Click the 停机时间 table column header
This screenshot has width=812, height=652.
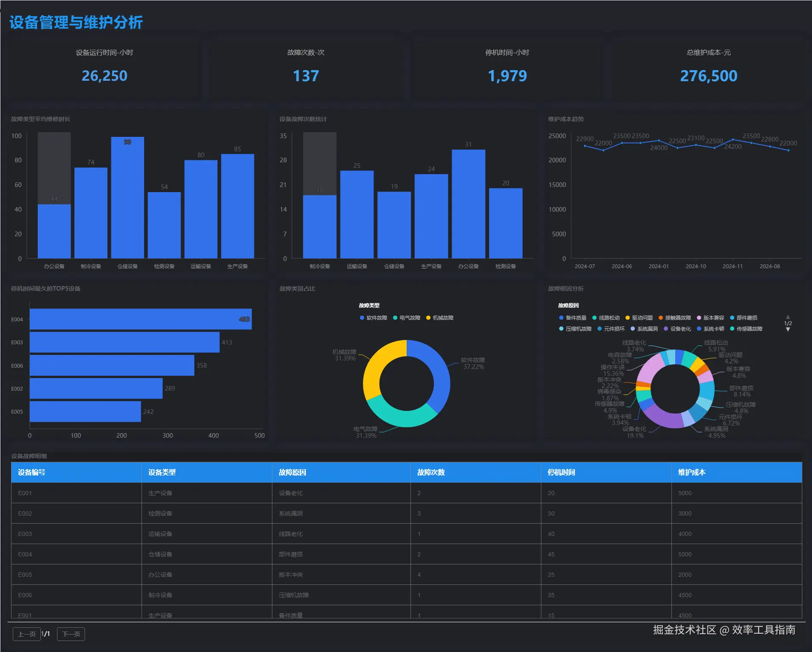606,472
